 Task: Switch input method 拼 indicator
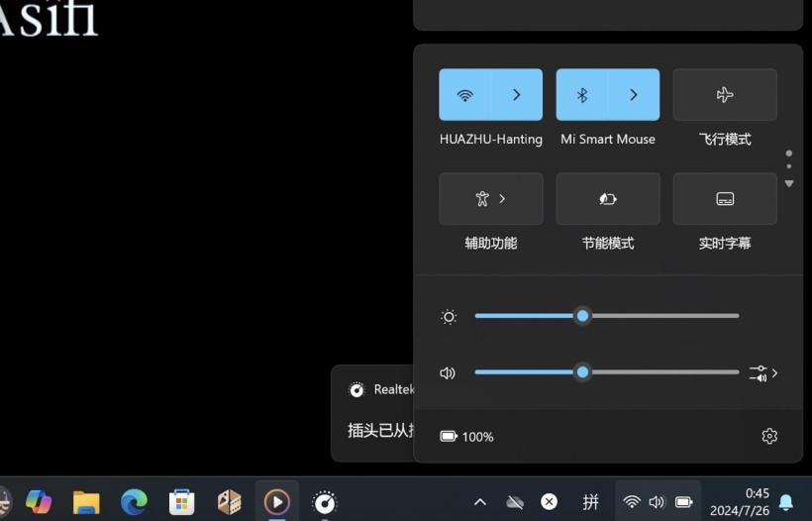[590, 502]
